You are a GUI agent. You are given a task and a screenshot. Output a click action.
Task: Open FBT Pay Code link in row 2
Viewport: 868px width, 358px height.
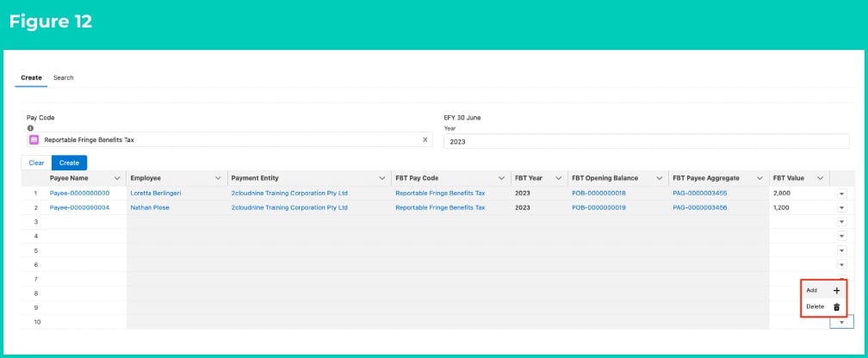point(440,207)
